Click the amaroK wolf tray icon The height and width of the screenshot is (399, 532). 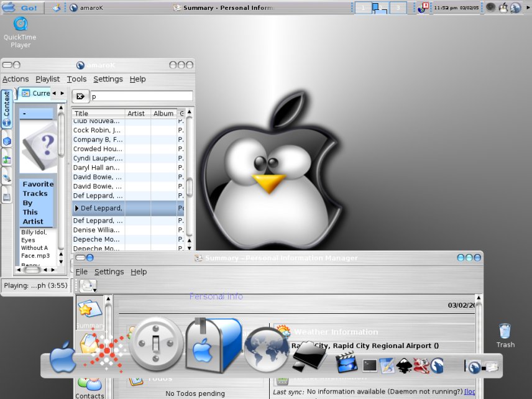pyautogui.click(x=515, y=7)
